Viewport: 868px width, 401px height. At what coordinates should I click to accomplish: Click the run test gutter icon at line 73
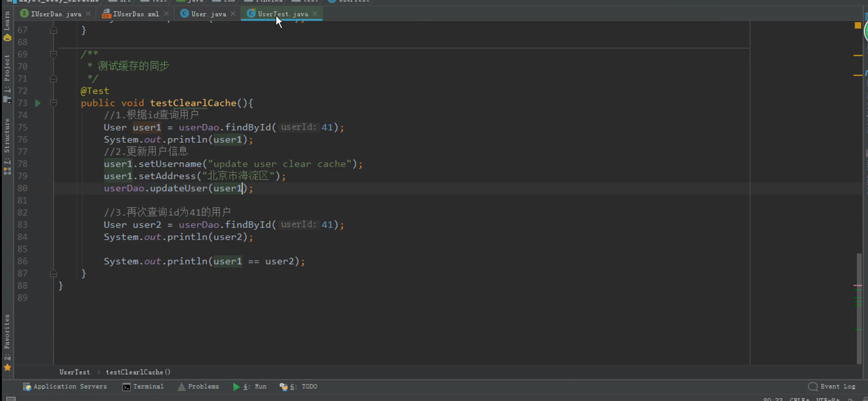tap(38, 103)
